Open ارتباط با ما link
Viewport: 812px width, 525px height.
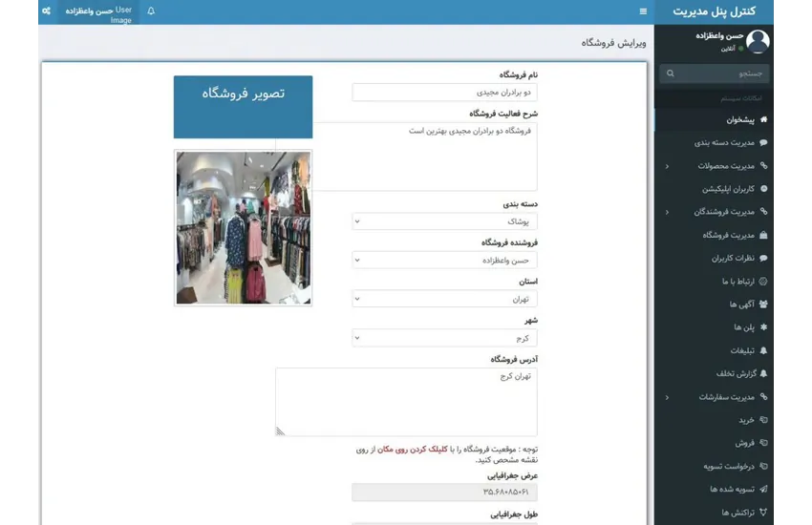715,282
